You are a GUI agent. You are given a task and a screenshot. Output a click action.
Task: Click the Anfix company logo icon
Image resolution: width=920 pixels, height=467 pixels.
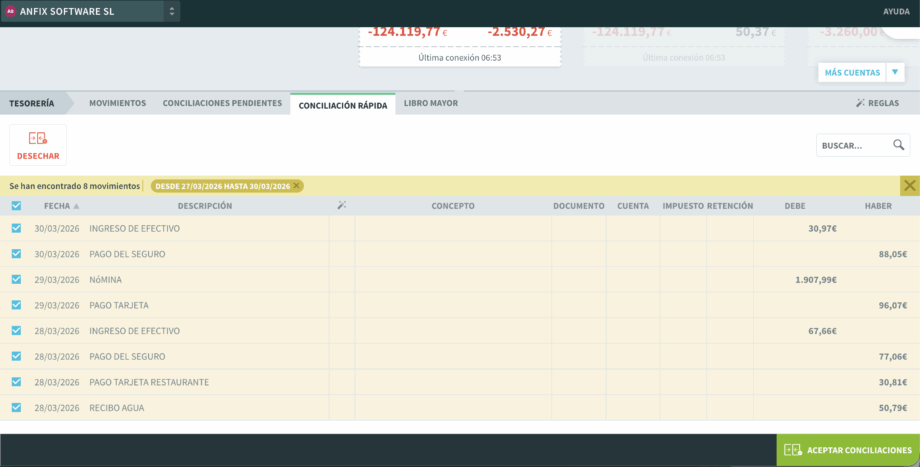point(11,11)
